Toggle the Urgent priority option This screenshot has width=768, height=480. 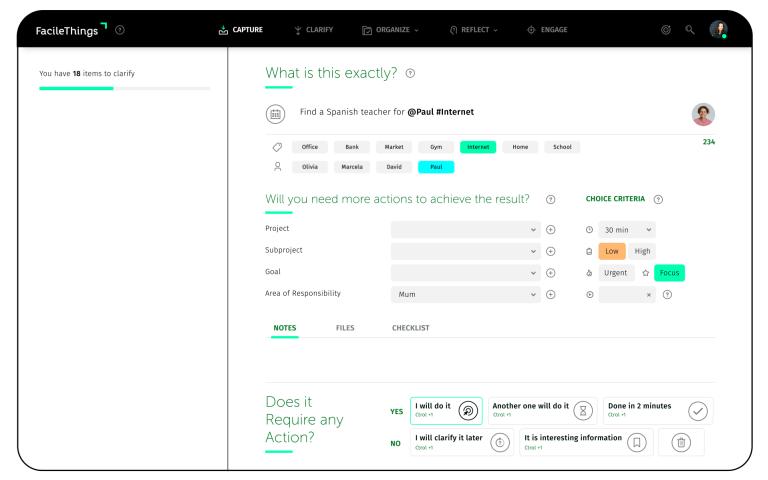click(616, 273)
